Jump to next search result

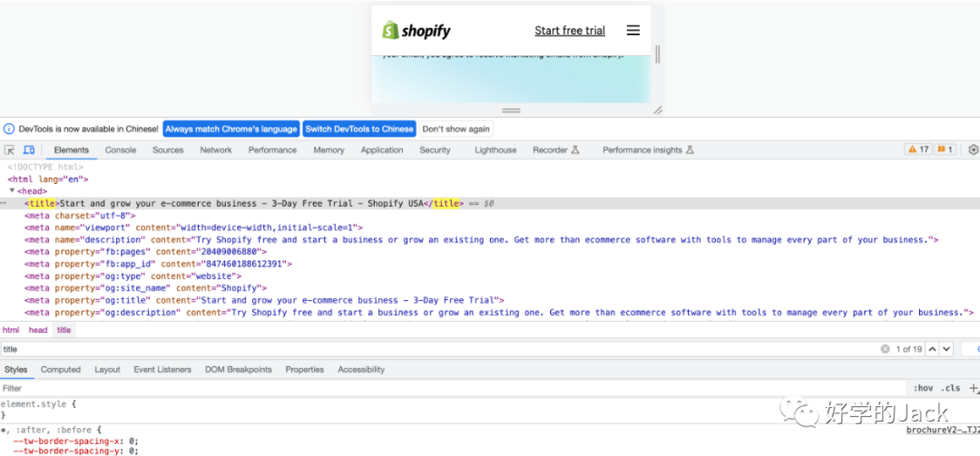(946, 349)
